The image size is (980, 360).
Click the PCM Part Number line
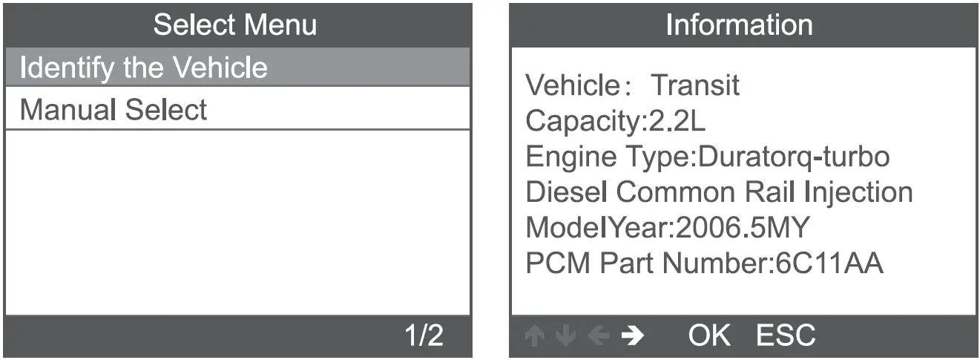(704, 264)
